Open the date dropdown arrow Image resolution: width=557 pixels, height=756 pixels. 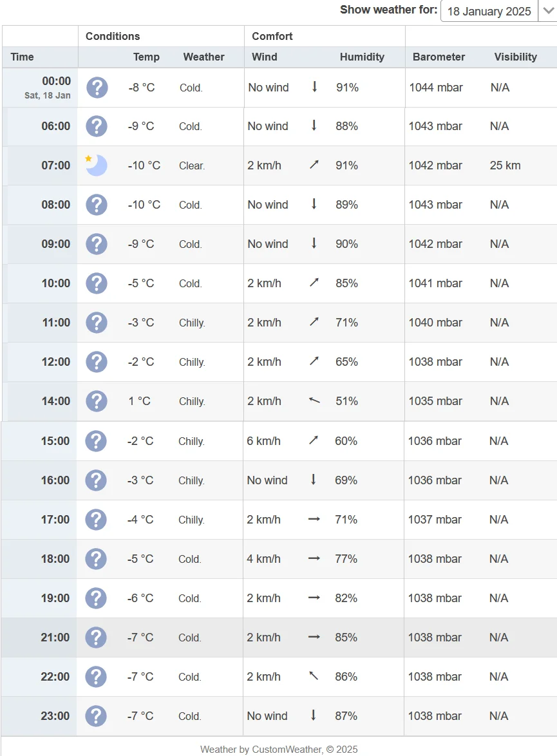[x=547, y=11]
